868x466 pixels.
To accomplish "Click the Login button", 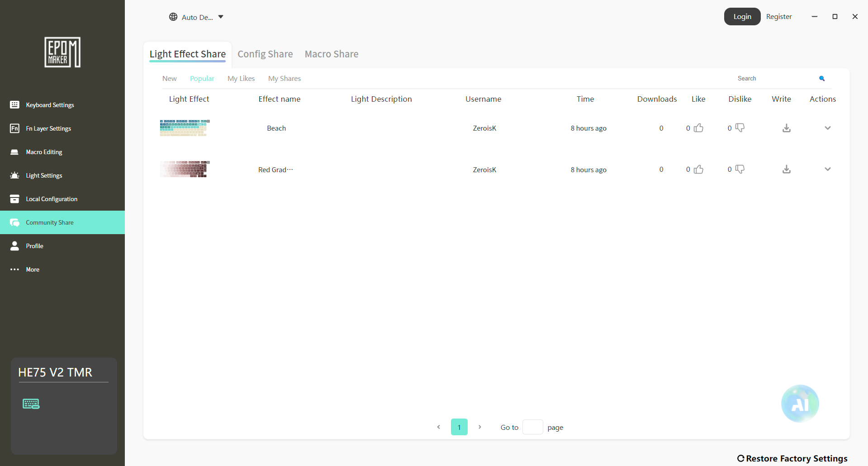I will (x=742, y=17).
